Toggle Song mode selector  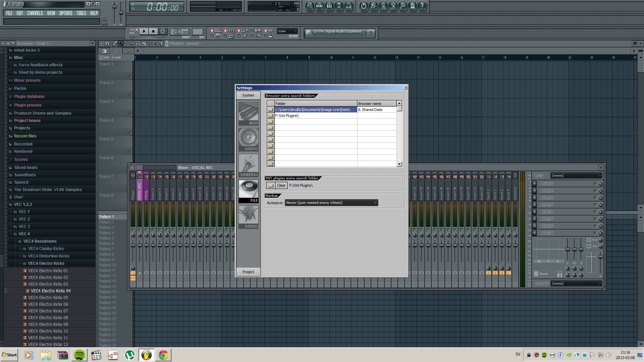[136, 33]
